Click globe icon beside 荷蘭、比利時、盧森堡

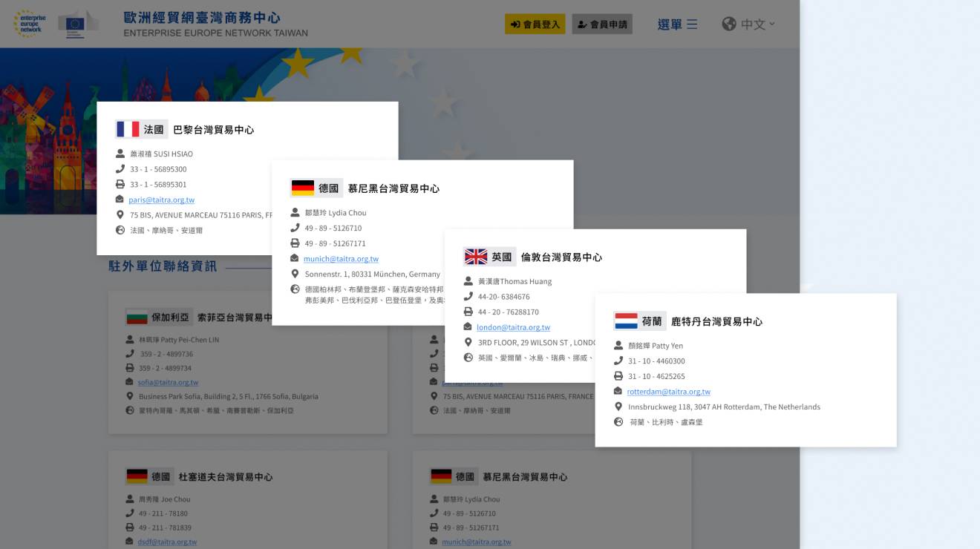(618, 421)
